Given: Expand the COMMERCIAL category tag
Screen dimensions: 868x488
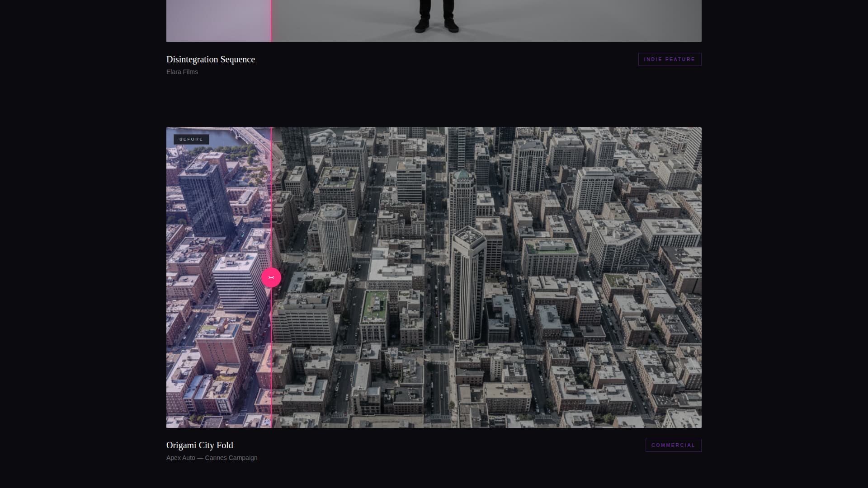Looking at the screenshot, I should [x=673, y=445].
